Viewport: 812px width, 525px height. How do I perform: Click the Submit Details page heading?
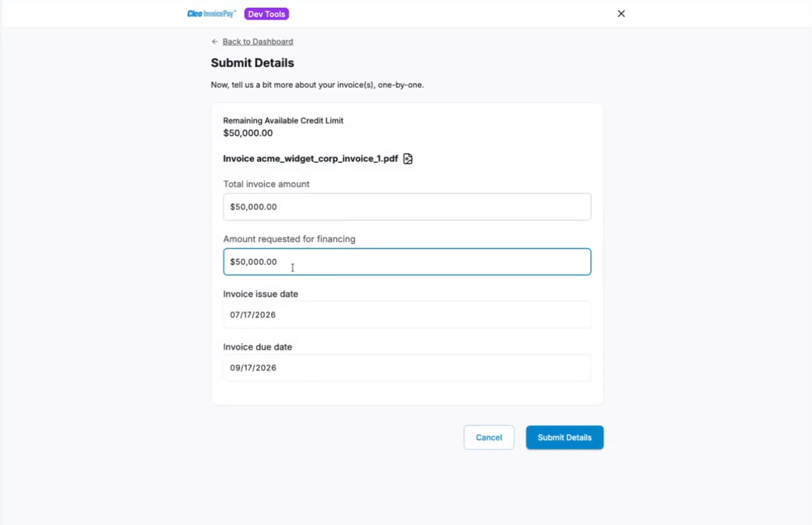(252, 63)
